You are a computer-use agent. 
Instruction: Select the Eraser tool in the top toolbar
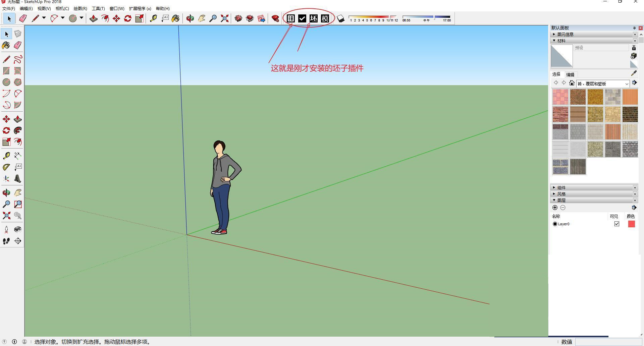coord(23,18)
